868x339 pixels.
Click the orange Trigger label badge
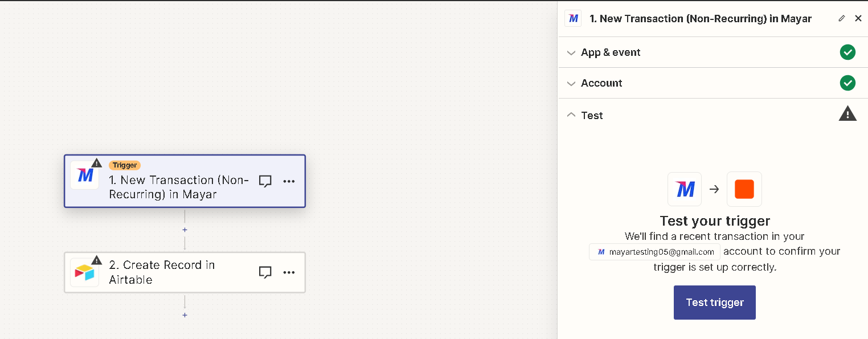click(x=125, y=165)
